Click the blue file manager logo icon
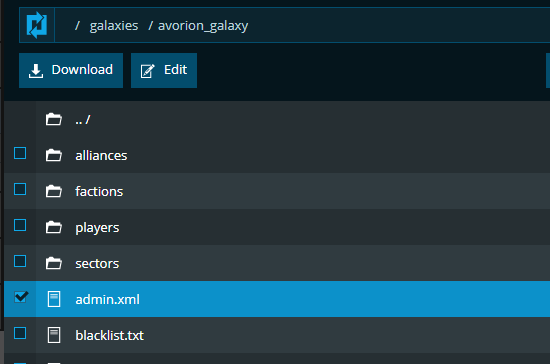This screenshot has height=364, width=550. click(x=37, y=25)
